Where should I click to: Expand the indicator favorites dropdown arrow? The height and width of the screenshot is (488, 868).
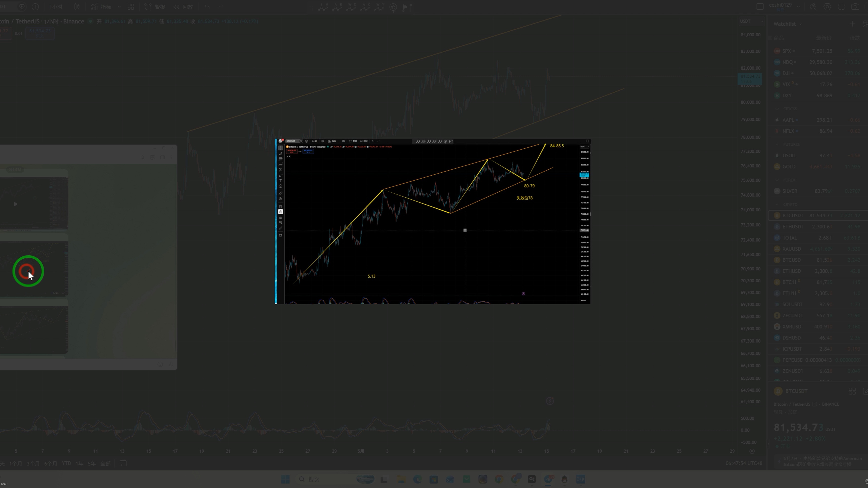(x=119, y=7)
